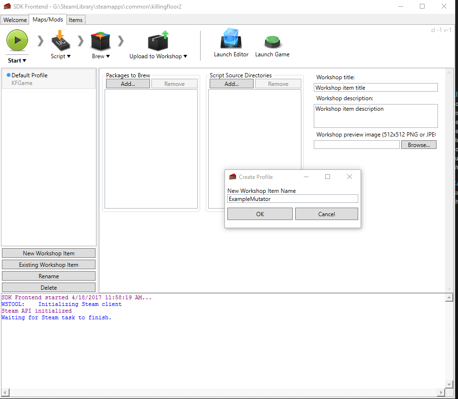Click Browse for workshop preview image
Image resolution: width=458 pixels, height=399 pixels.
[419, 145]
